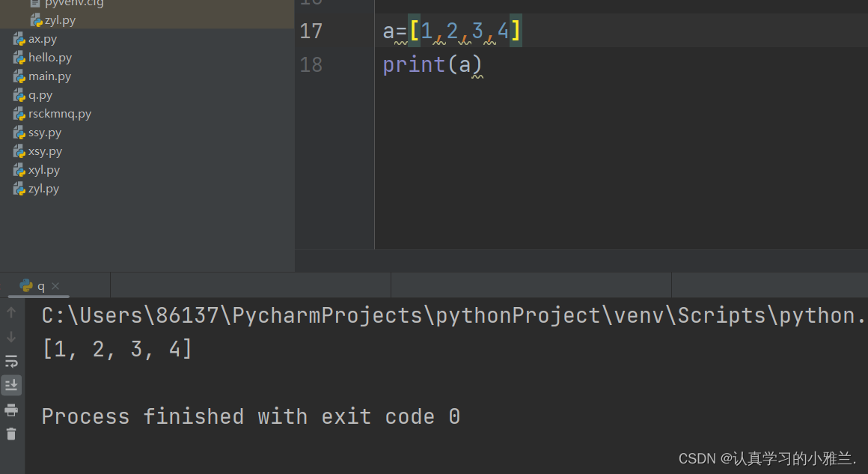Click the ssy.py Python file icon

coord(19,133)
